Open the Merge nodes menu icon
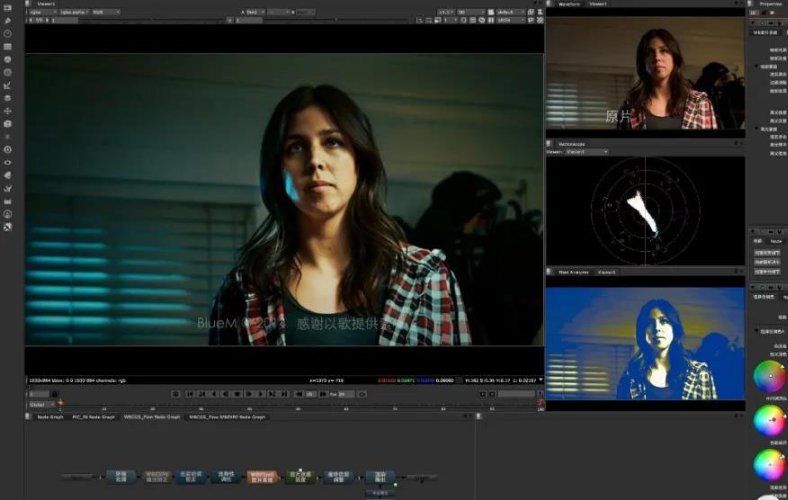This screenshot has height=500, width=788. pyautogui.click(x=8, y=98)
